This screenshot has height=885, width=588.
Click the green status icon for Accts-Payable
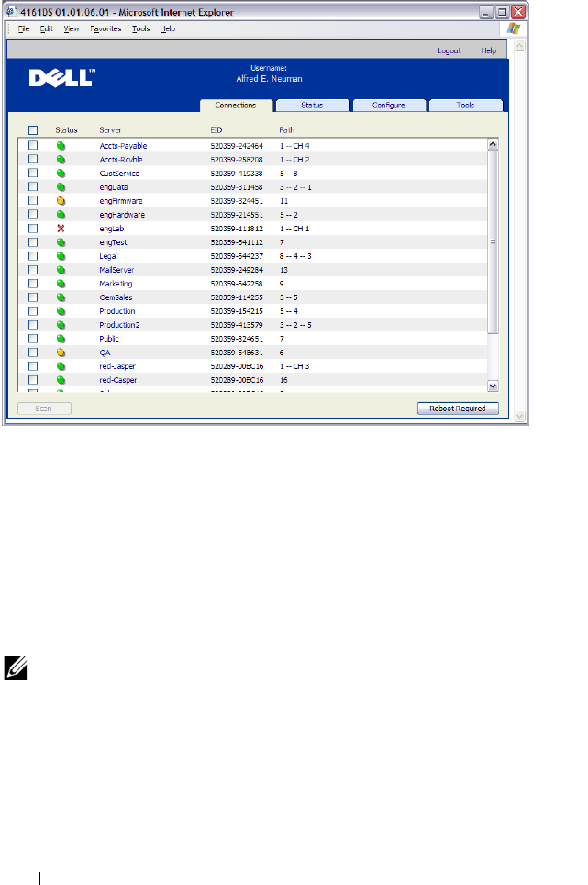coord(61,146)
